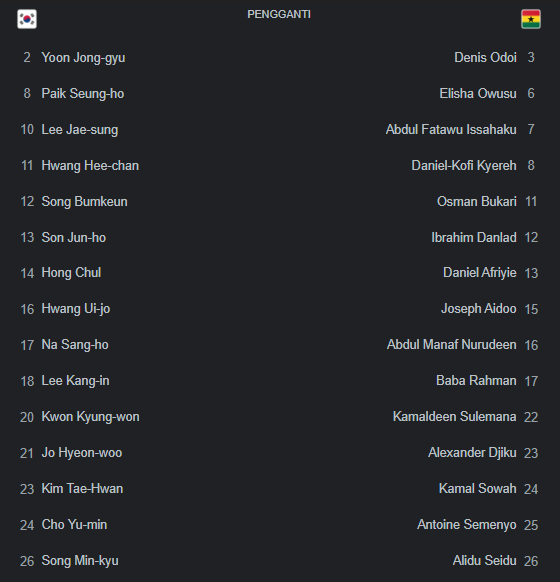Screen dimensions: 560x582
Task: Click on Osman Bukari's name
Action: point(477,202)
